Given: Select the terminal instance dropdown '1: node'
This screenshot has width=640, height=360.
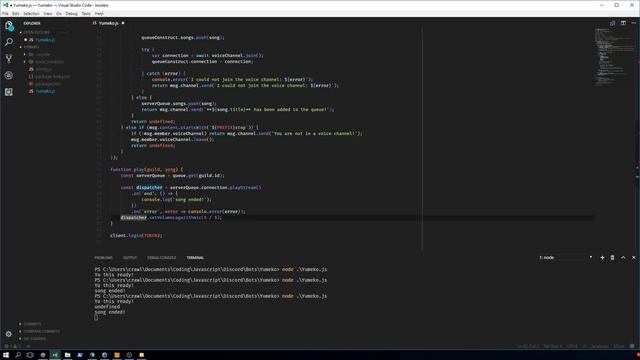Looking at the screenshot, I should (566, 258).
